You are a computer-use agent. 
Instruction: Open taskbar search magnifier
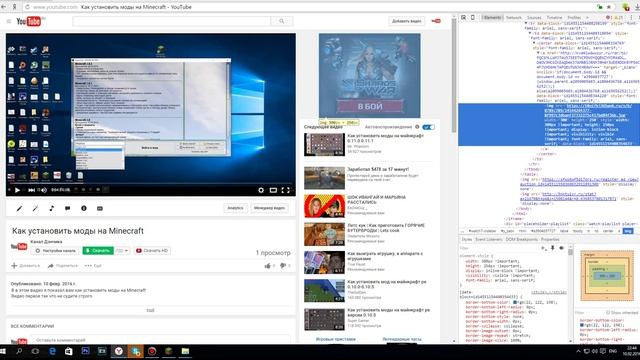pos(19,351)
